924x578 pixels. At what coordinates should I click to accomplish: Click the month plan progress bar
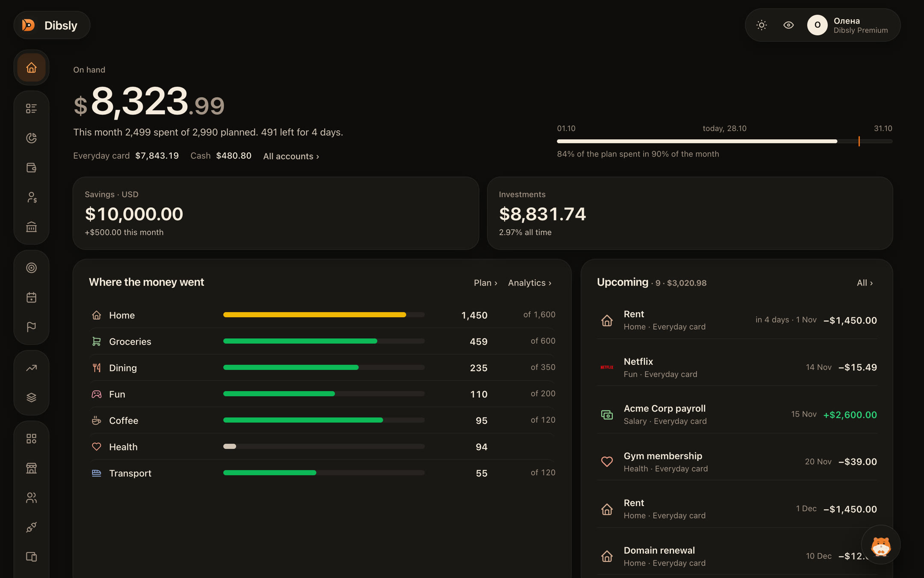click(724, 141)
